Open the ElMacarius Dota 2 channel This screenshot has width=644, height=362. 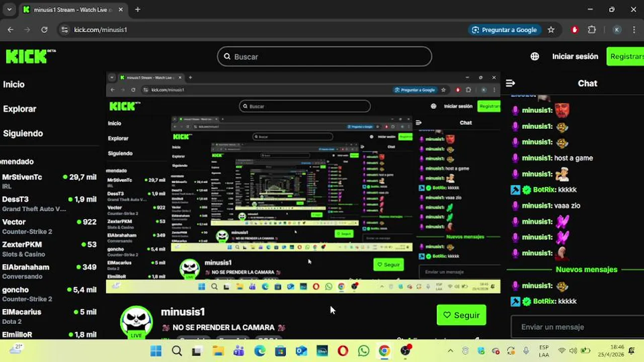click(49, 316)
